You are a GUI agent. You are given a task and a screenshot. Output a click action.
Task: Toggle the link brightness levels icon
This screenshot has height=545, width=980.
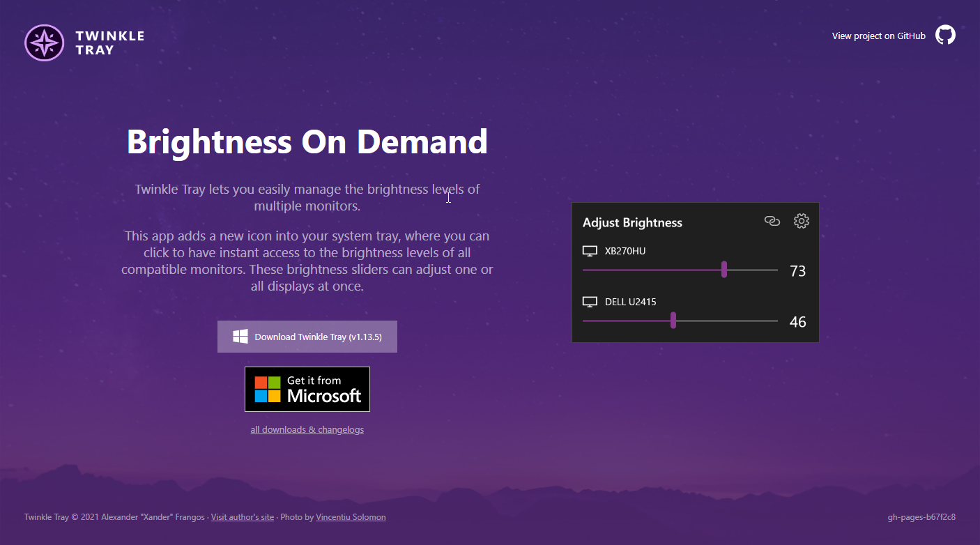tap(772, 221)
